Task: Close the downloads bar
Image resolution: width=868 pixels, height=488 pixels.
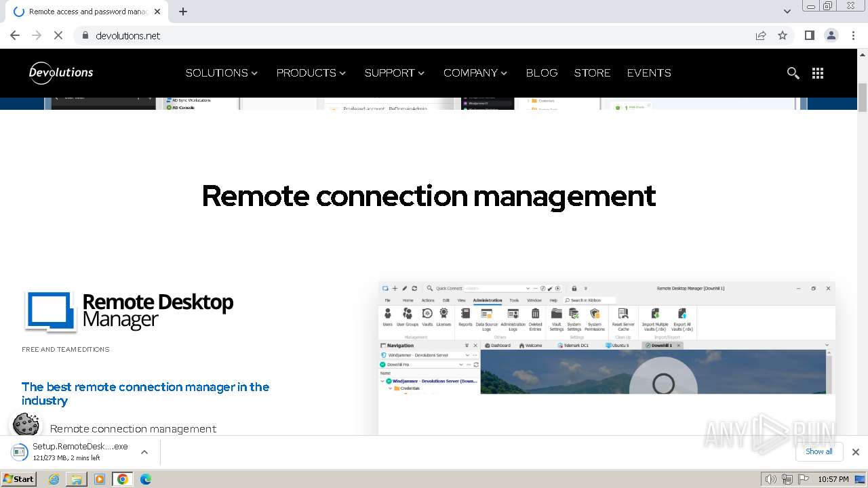Action: point(855,452)
